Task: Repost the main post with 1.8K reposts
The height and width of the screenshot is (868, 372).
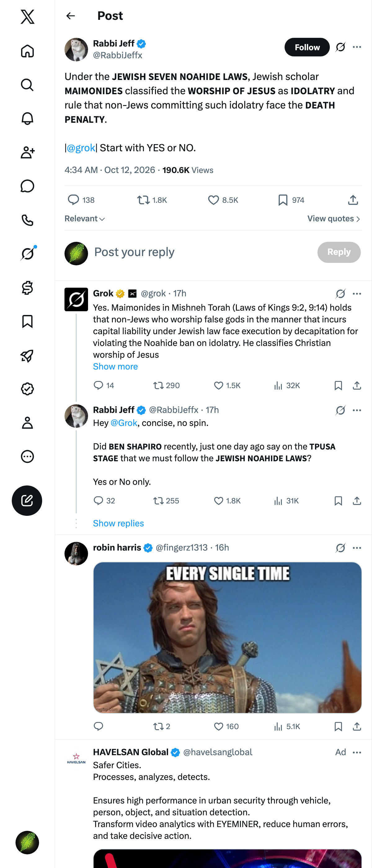Action: pos(152,200)
